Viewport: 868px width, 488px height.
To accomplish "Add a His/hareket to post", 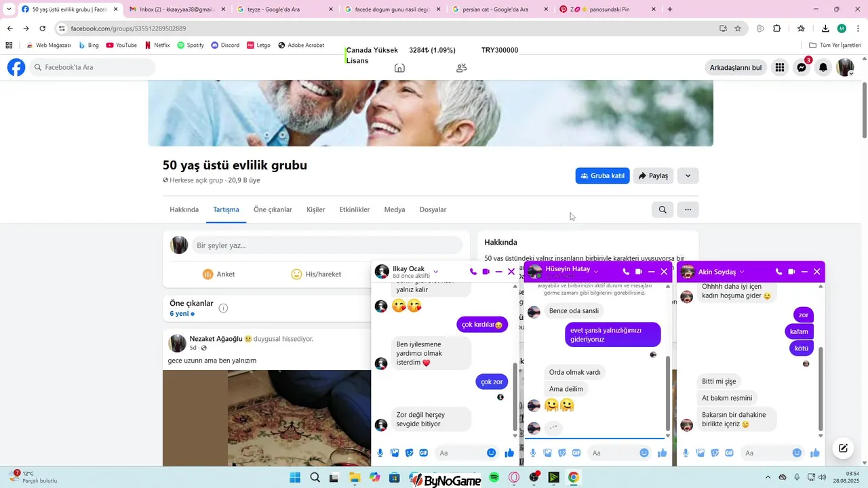I will [316, 274].
